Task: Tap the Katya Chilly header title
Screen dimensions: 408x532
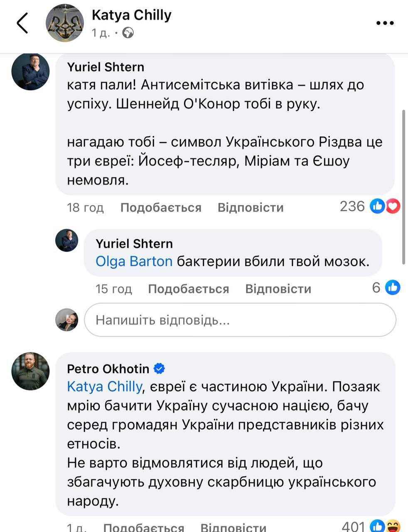Action: (131, 15)
